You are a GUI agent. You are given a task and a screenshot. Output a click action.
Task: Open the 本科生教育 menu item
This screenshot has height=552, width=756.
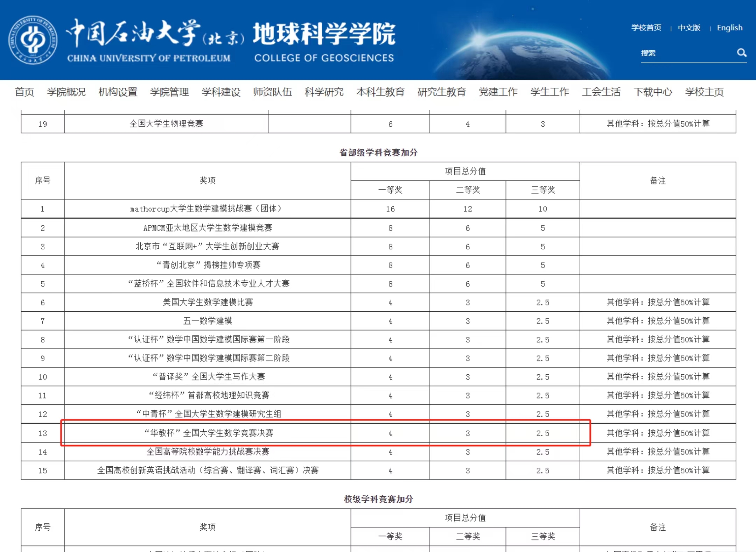[380, 92]
